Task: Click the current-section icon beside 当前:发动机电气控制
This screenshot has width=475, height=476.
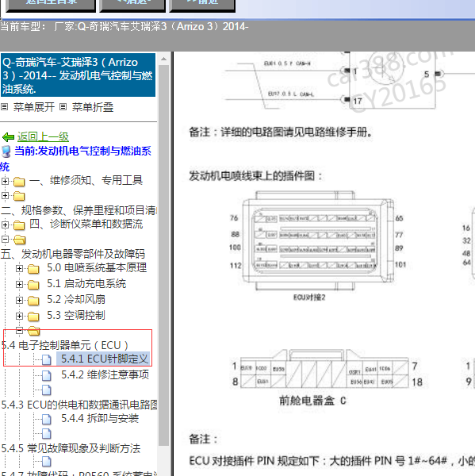Action: pyautogui.click(x=6, y=152)
